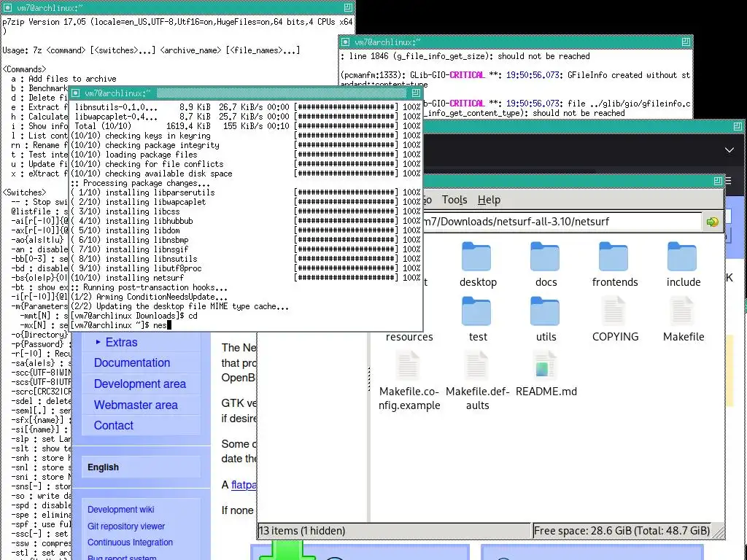Screen dimensions: 747x560
Task: Click the English language selector
Action: [103, 467]
